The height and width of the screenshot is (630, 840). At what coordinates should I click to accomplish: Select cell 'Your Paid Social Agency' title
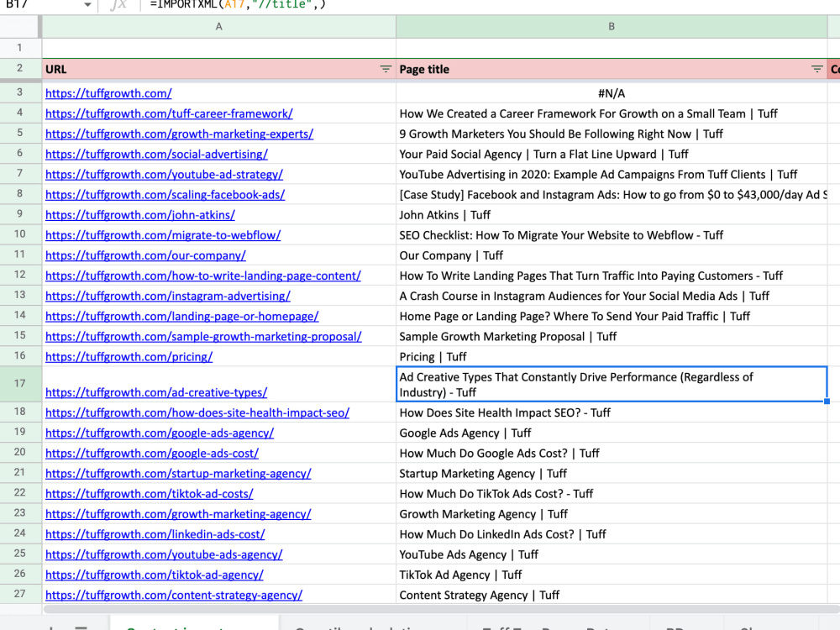(612, 155)
